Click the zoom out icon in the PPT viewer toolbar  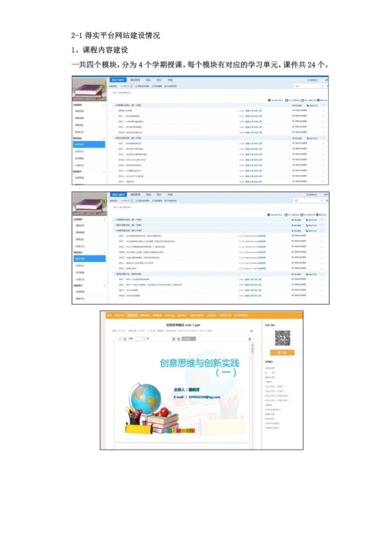coord(174,339)
